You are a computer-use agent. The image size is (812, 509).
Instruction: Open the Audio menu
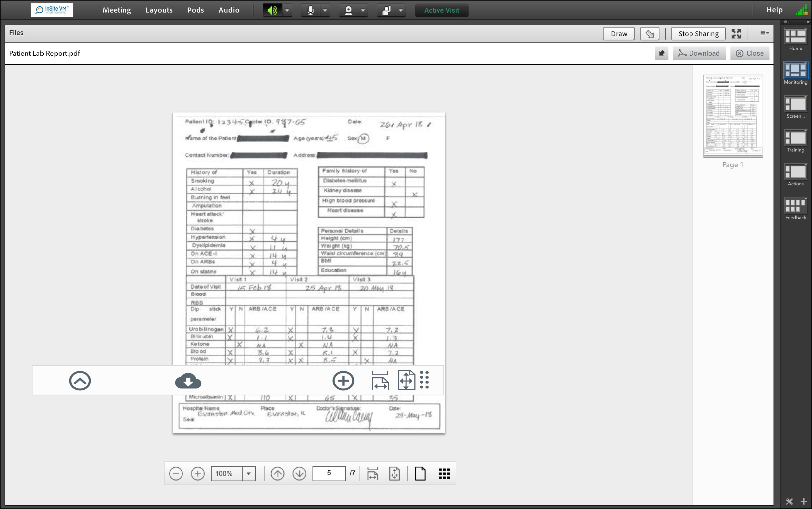coord(229,10)
